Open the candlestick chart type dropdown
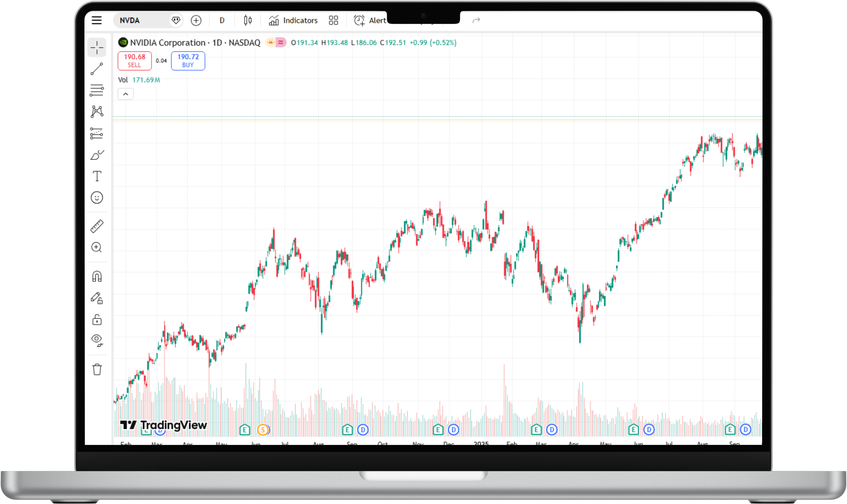Image resolution: width=847 pixels, height=504 pixels. click(248, 20)
